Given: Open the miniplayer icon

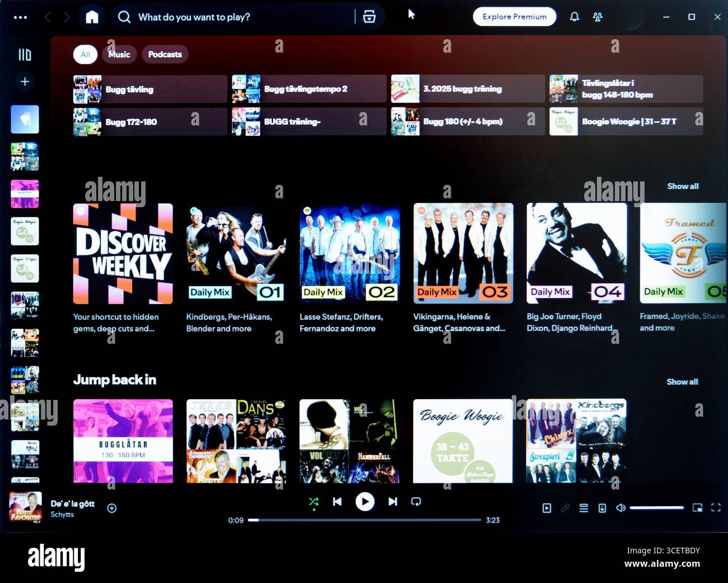Looking at the screenshot, I should [x=697, y=508].
